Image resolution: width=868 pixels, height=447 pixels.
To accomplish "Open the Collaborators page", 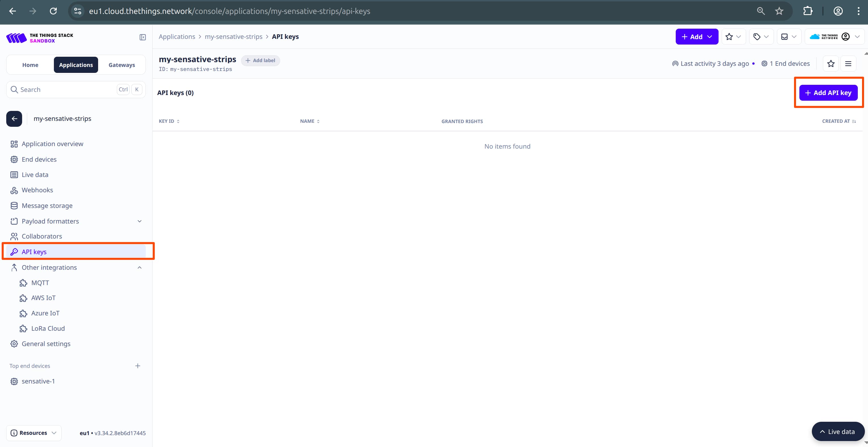I will [41, 236].
